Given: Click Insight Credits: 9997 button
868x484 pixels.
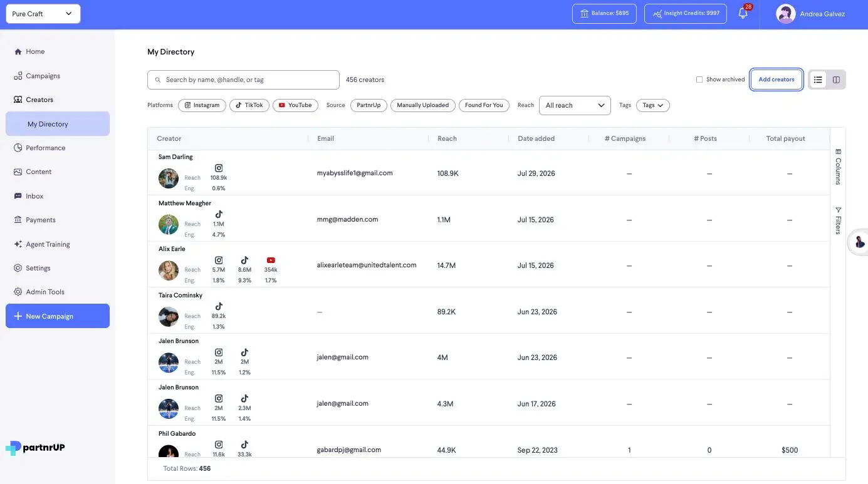Looking at the screenshot, I should point(686,14).
